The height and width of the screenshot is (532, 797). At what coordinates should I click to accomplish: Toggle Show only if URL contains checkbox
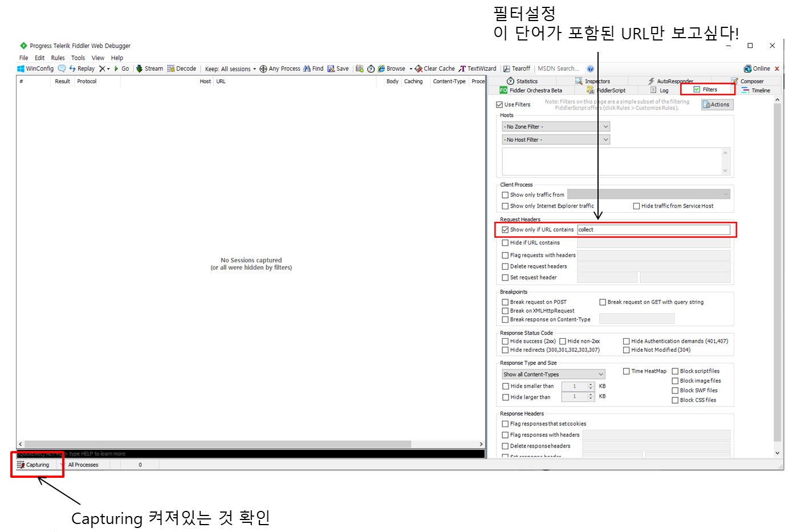click(x=505, y=229)
